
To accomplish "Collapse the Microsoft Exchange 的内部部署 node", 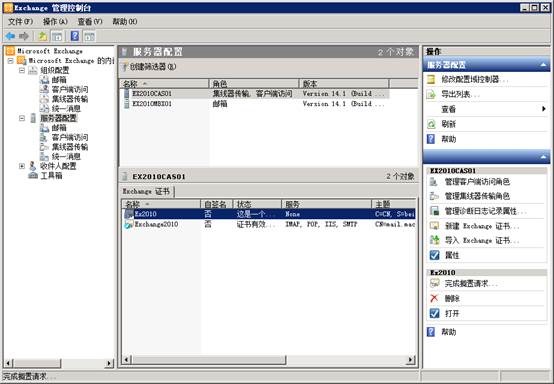I will click(x=11, y=61).
